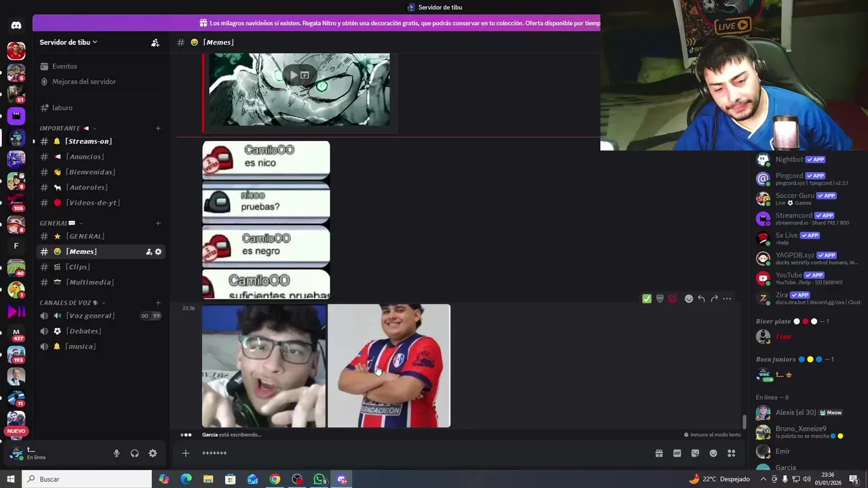The width and height of the screenshot is (868, 488).
Task: Open user settings gear
Action: pos(153,453)
